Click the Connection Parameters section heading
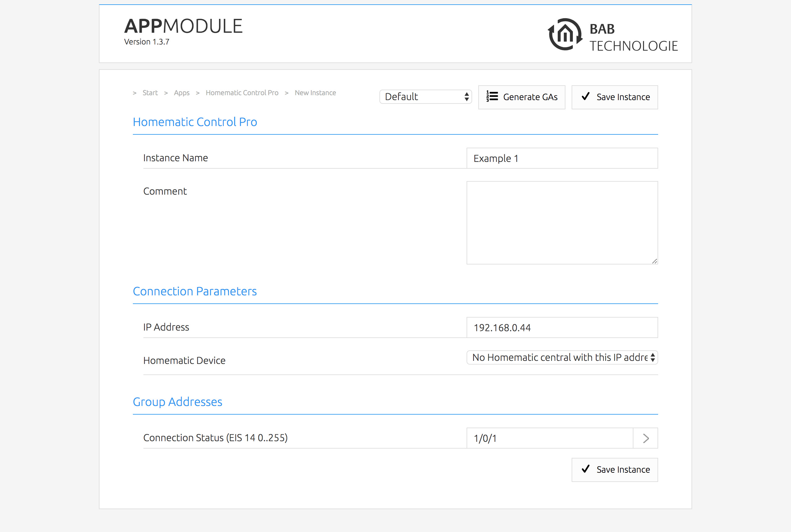 pyautogui.click(x=195, y=291)
